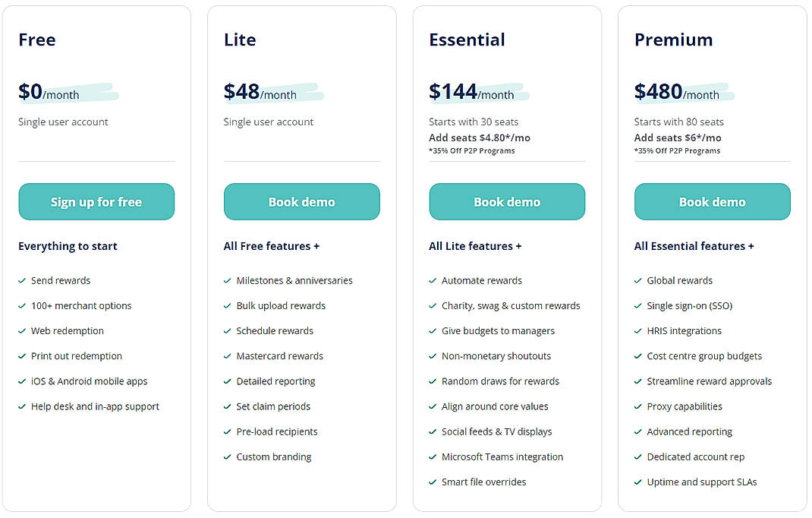Screen dimensions: 812x518
Task: Click the checkmark beside Send rewards
Action: tap(22, 280)
